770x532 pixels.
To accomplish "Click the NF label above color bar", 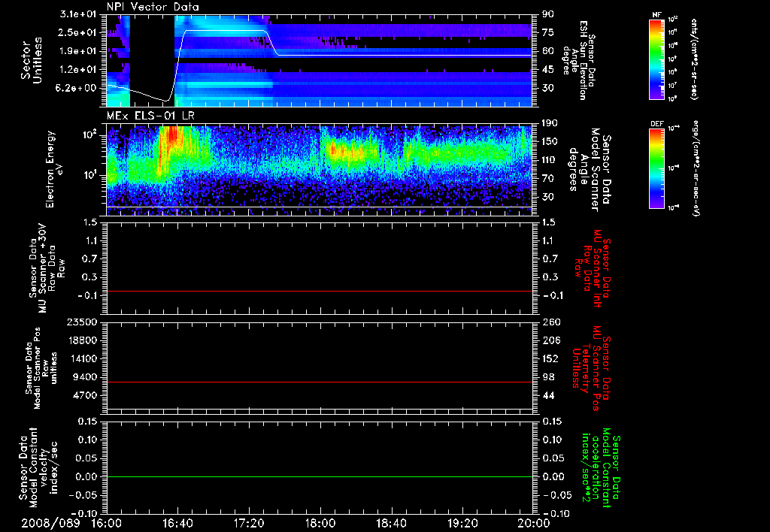I will point(656,15).
